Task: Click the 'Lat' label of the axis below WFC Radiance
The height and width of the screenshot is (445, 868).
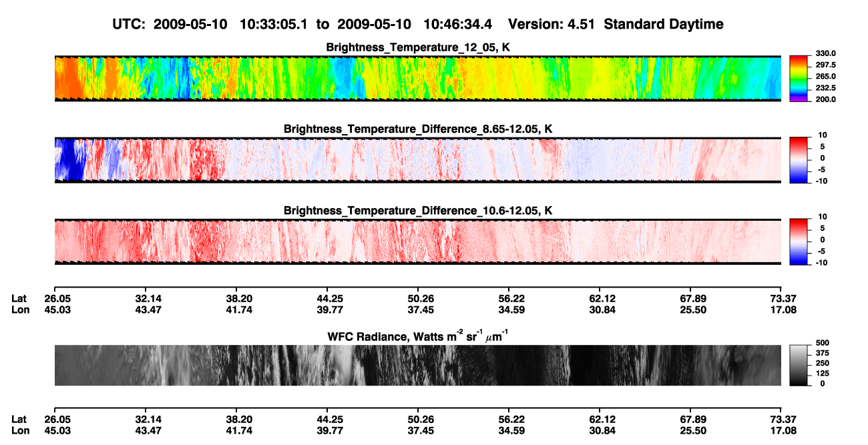Action: coord(19,419)
